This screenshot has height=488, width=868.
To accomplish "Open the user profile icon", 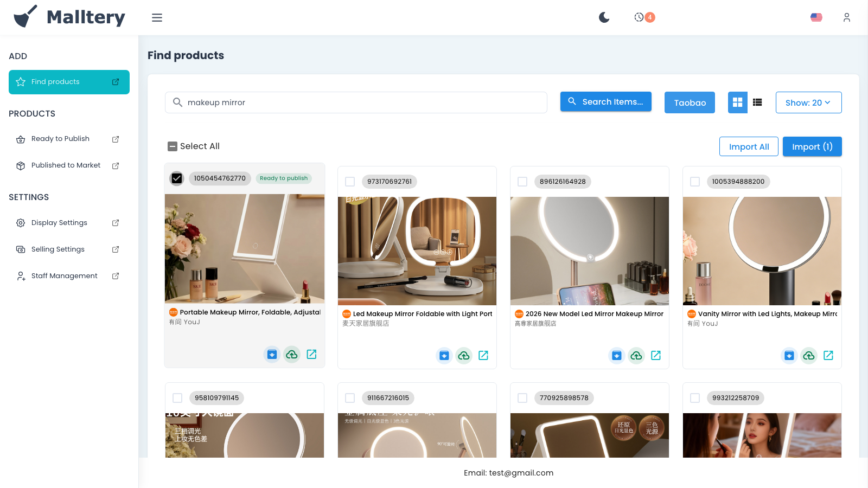I will [846, 17].
